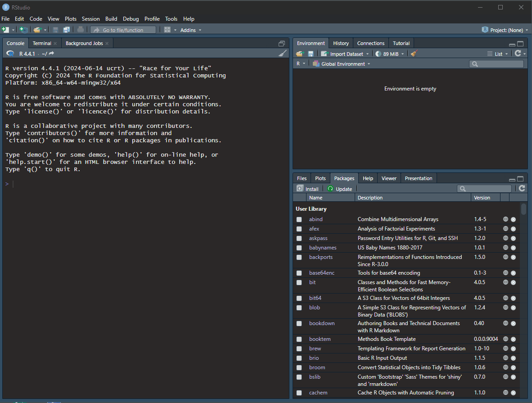Open the workspace panes dropdown arrow

point(175,30)
